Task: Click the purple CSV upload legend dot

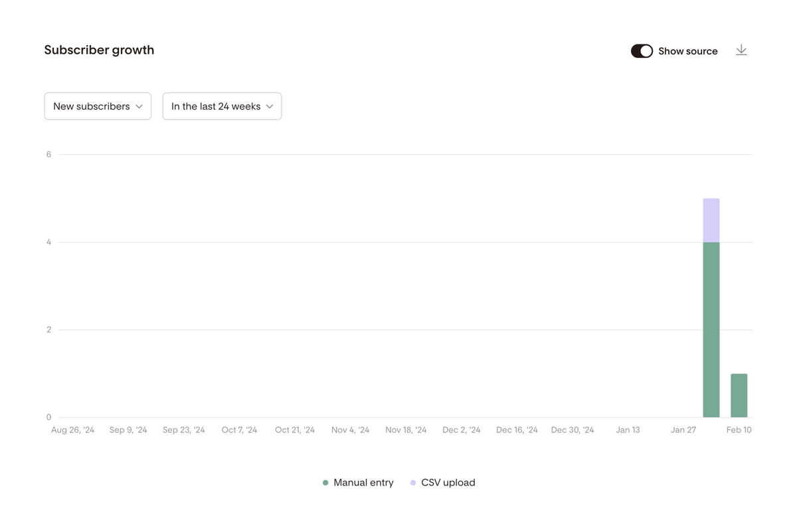Action: [x=412, y=482]
